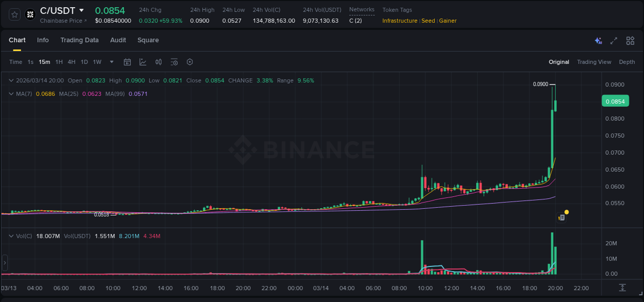Collapse the MA indicators row

tap(11, 94)
